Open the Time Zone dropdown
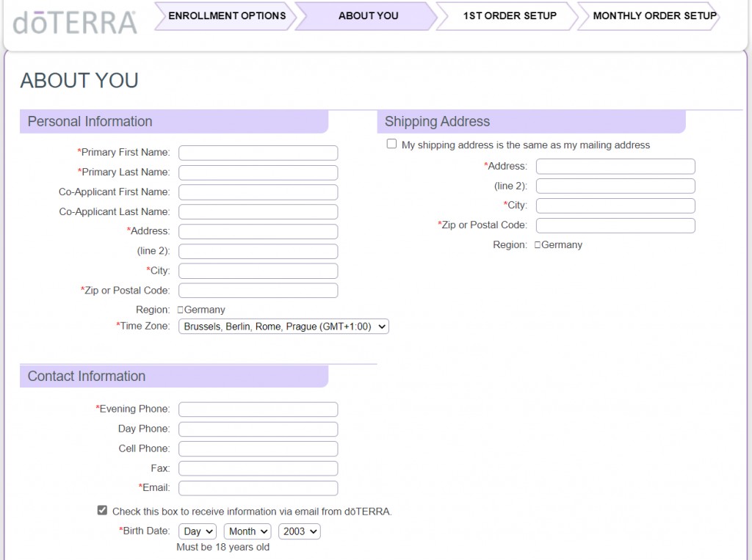752x560 pixels. 283,327
